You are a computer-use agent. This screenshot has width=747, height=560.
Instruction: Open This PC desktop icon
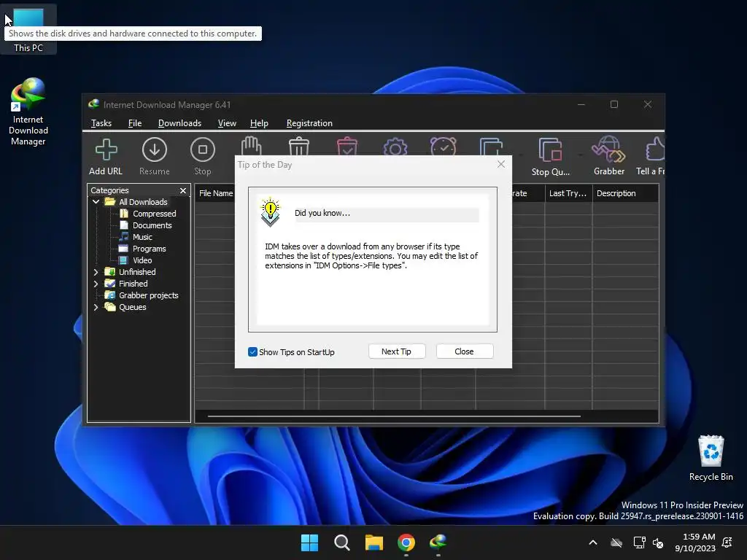click(x=28, y=28)
